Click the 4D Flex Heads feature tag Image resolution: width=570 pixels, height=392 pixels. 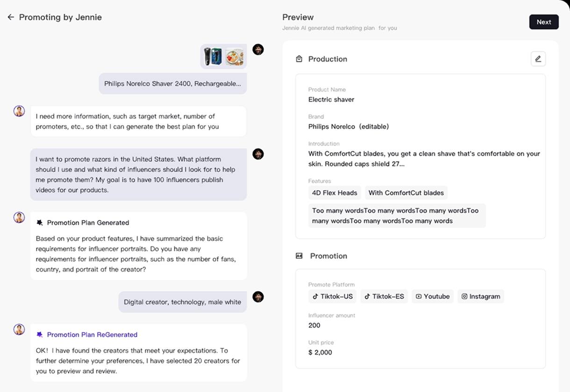click(335, 193)
